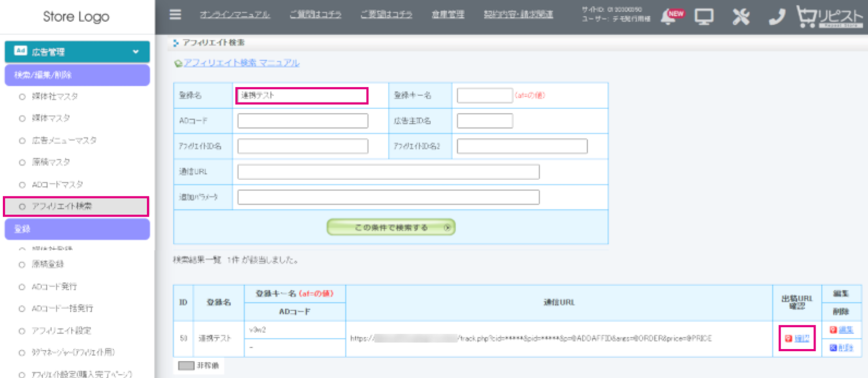The width and height of the screenshot is (868, 378).
Task: Open the notifications bell with NEW badge
Action: pyautogui.click(x=672, y=16)
